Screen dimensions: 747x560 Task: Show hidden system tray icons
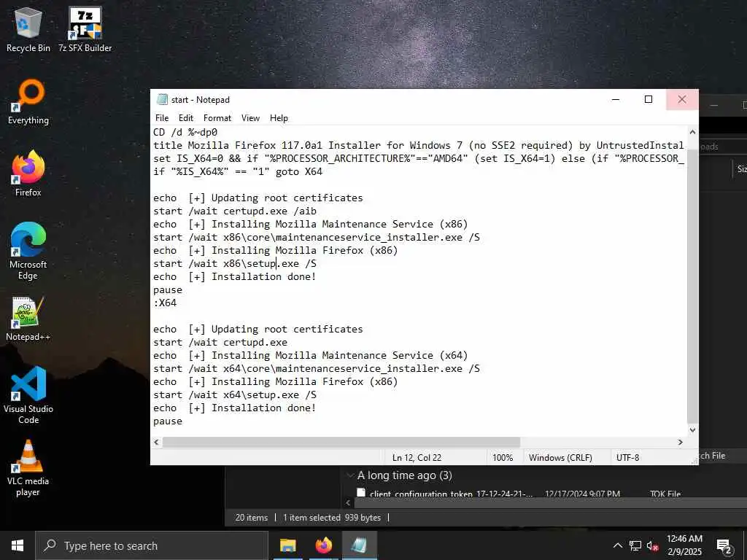coord(617,545)
